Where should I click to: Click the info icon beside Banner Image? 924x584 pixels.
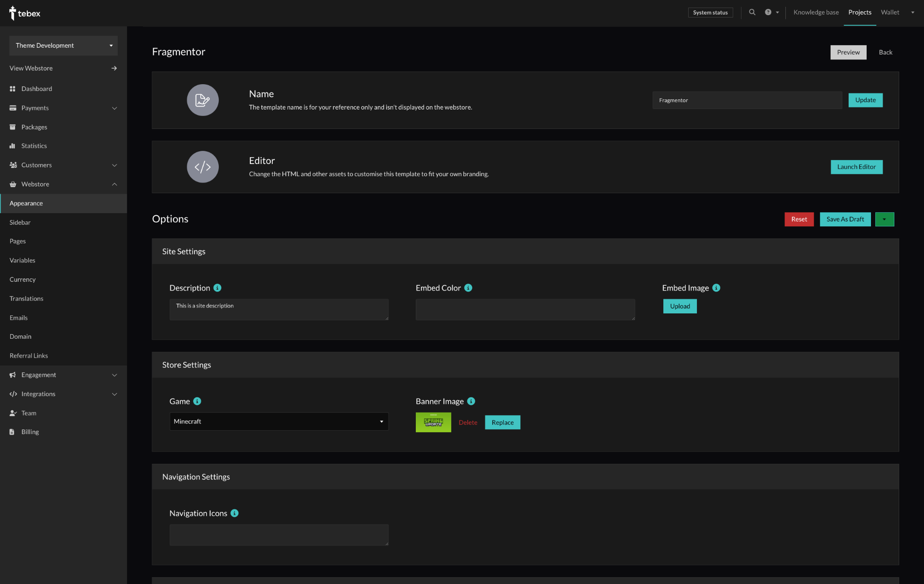click(470, 401)
